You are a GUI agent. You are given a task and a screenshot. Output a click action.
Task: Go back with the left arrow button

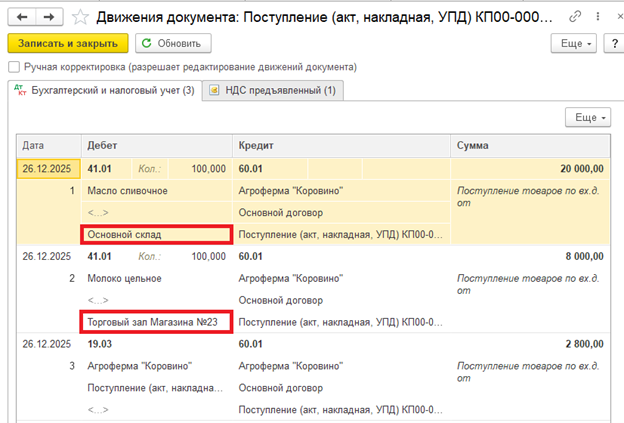[x=22, y=17]
